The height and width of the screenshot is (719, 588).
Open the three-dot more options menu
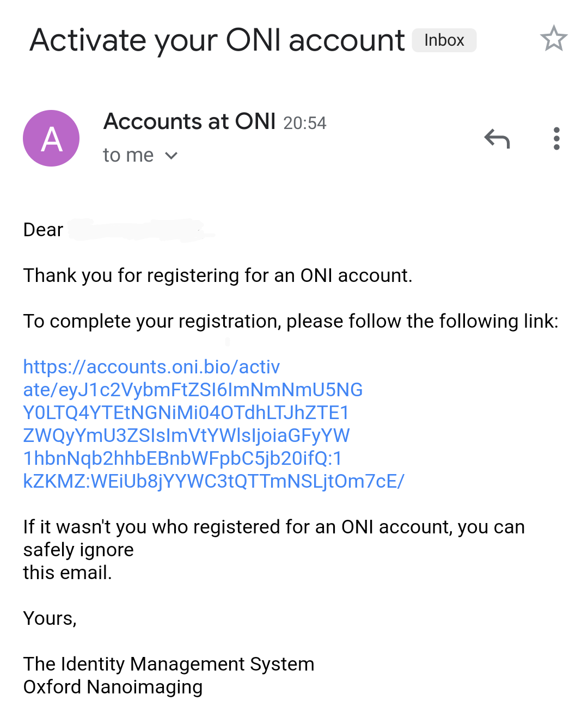(556, 139)
